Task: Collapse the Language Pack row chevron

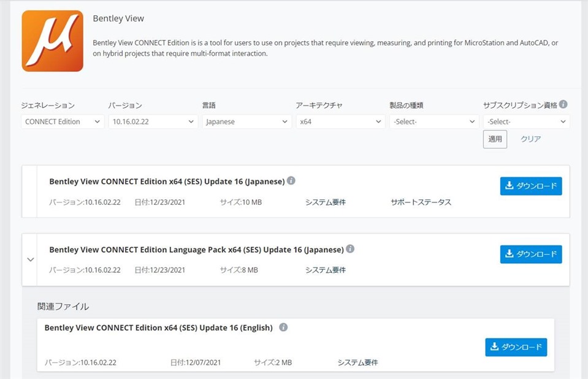Action: click(x=30, y=259)
